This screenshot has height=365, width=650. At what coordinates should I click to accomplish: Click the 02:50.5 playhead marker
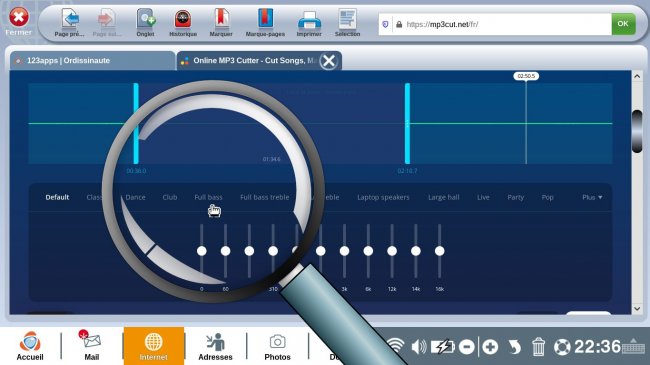526,76
